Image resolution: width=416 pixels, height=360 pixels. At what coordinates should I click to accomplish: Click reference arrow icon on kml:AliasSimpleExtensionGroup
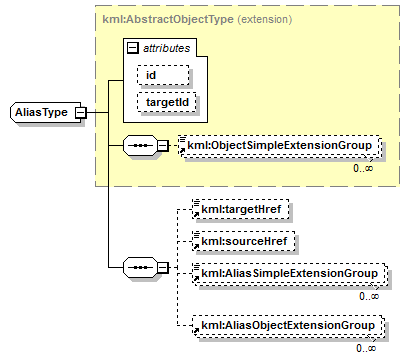coord(196,278)
